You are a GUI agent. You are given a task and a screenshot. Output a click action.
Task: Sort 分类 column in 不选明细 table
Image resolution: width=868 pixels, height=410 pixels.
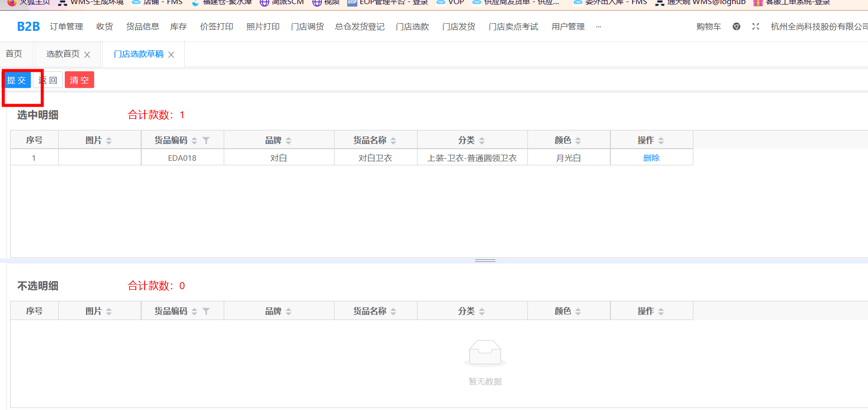[482, 311]
